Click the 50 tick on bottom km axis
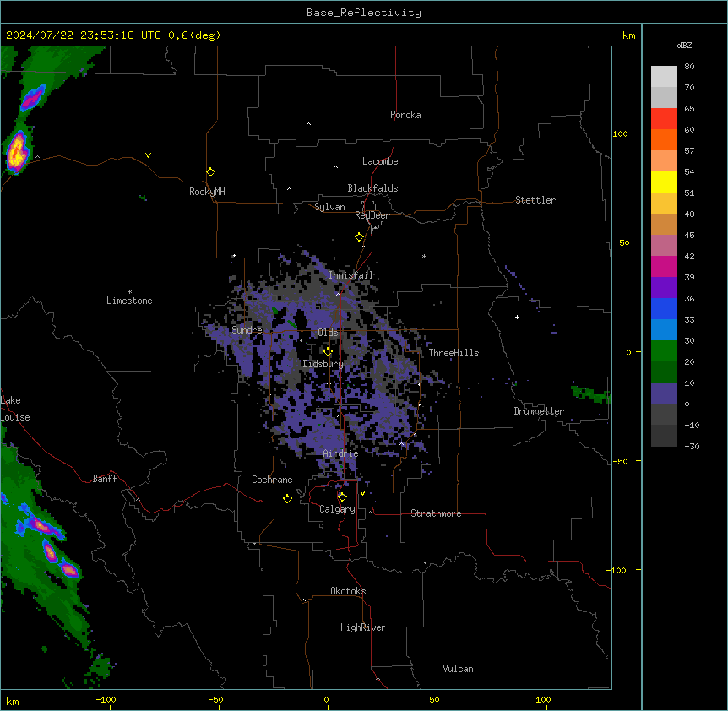728x711 pixels. (434, 699)
